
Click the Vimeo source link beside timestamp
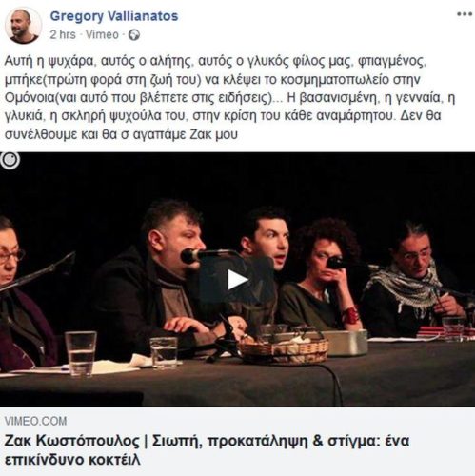point(102,34)
